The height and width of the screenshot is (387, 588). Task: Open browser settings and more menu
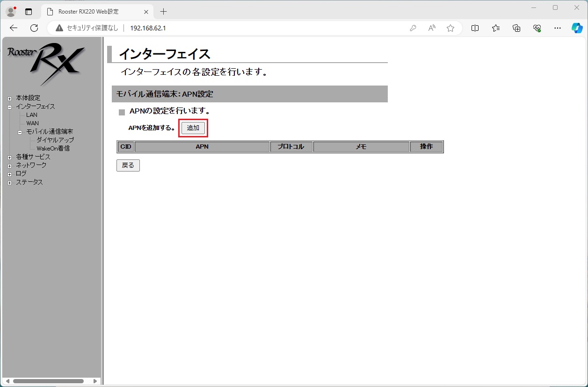pyautogui.click(x=557, y=28)
